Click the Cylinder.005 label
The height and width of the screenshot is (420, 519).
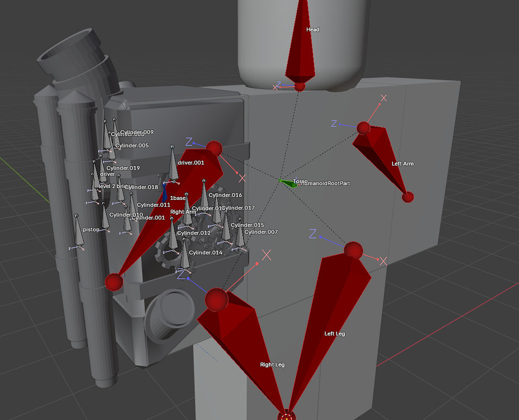tap(132, 145)
